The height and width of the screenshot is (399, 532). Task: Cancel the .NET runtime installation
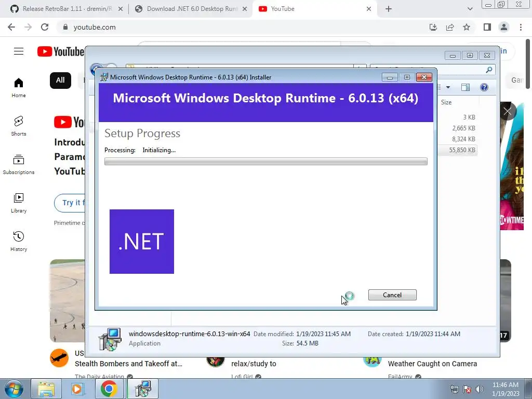click(x=392, y=295)
